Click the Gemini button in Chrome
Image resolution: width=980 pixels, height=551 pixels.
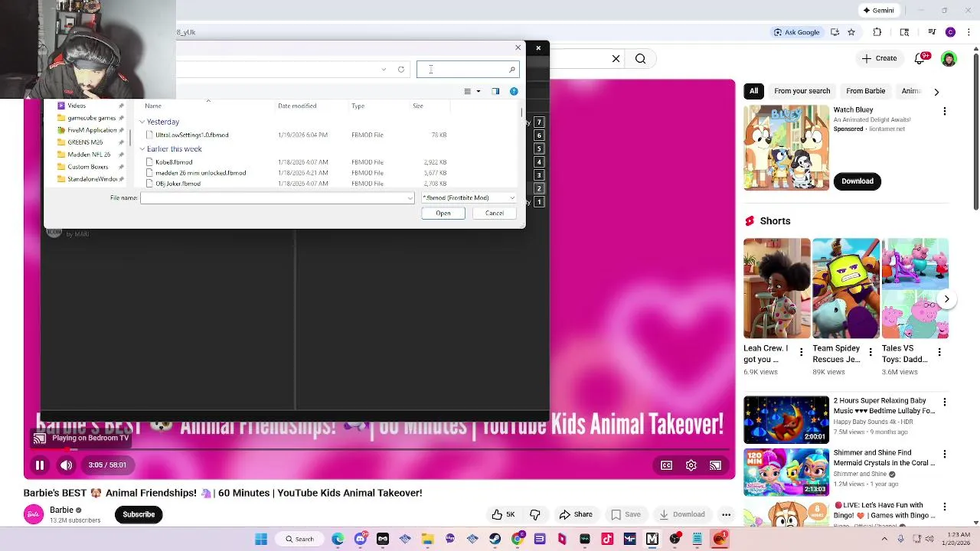(878, 10)
